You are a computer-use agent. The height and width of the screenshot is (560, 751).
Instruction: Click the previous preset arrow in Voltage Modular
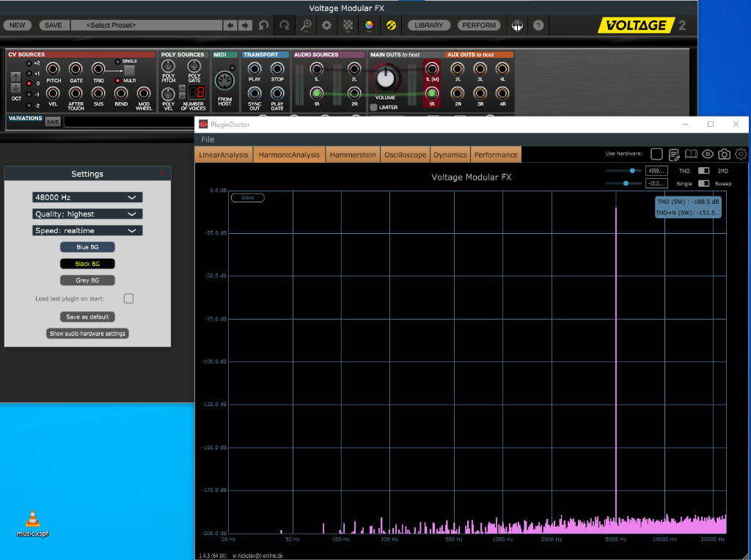point(230,26)
